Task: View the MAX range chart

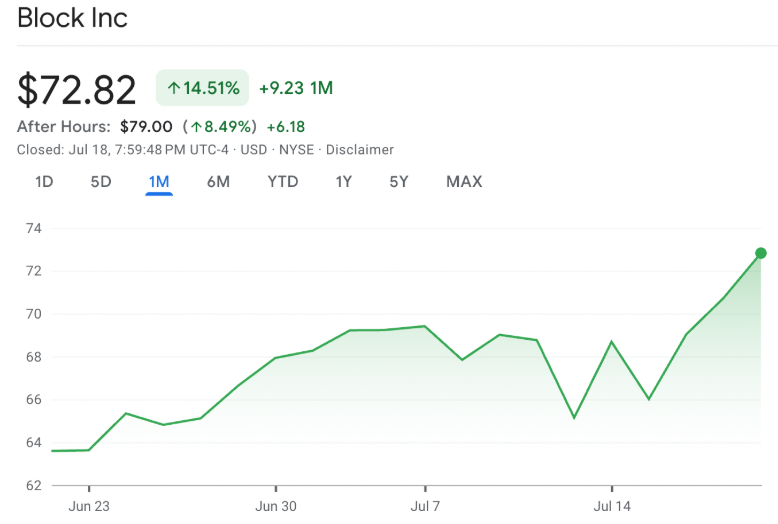Action: (464, 181)
